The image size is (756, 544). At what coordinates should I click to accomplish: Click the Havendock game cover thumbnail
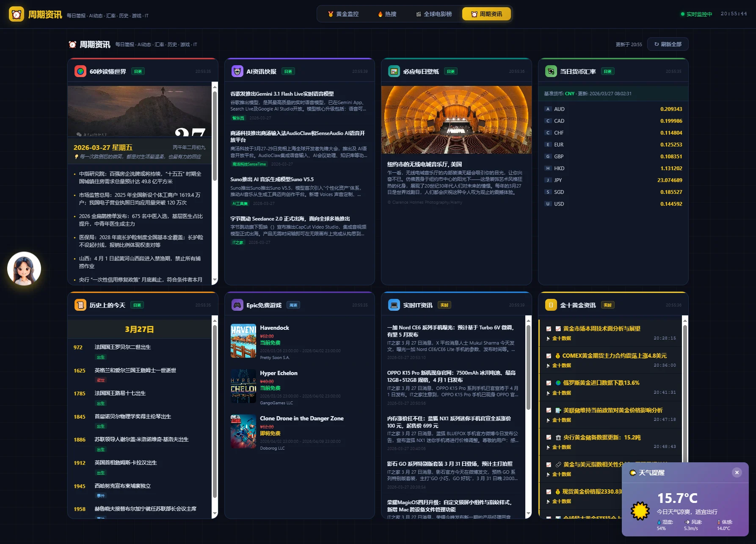(243, 341)
